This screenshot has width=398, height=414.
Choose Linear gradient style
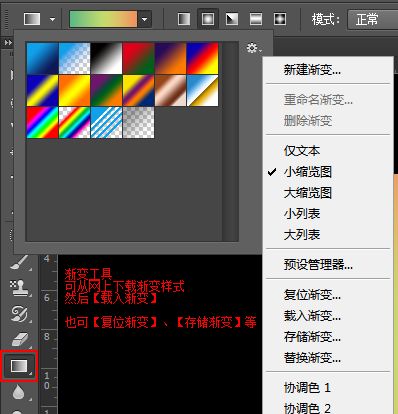[x=184, y=19]
